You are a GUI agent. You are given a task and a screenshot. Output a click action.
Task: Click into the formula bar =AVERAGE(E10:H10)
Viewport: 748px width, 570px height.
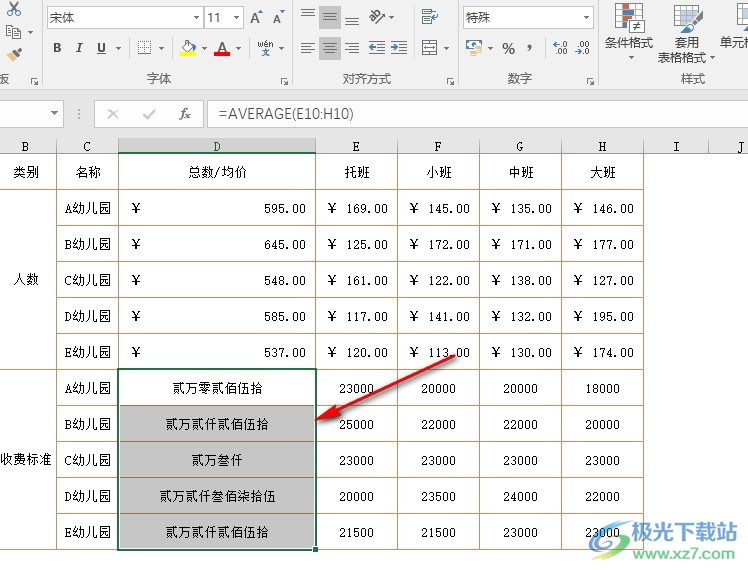tap(478, 114)
